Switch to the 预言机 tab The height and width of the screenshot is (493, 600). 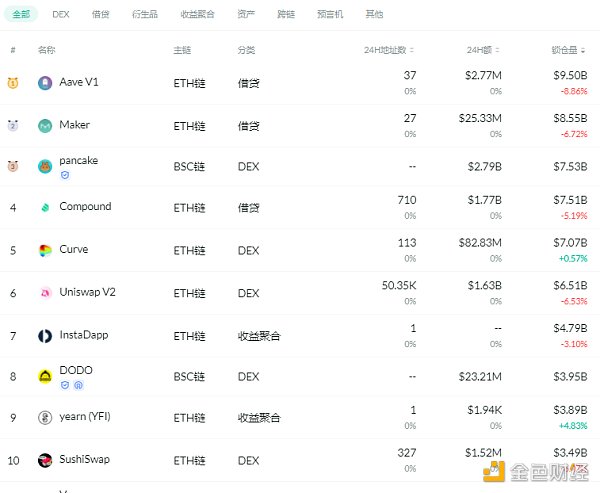pos(330,14)
